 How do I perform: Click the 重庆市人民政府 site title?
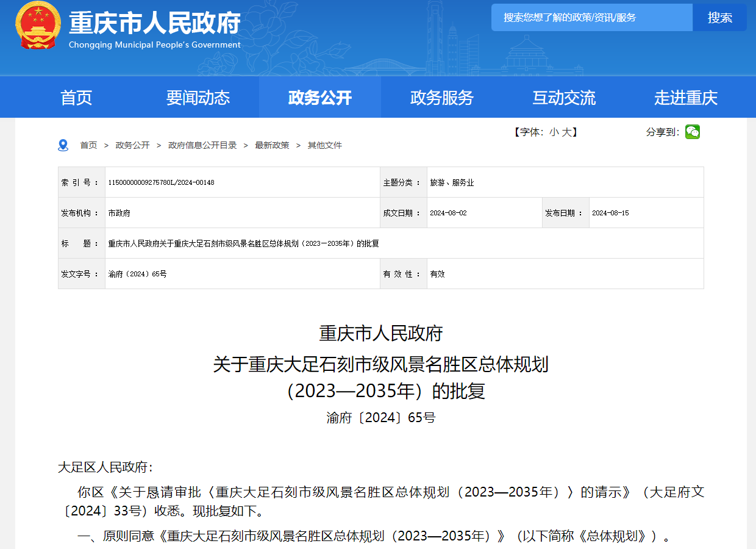155,23
